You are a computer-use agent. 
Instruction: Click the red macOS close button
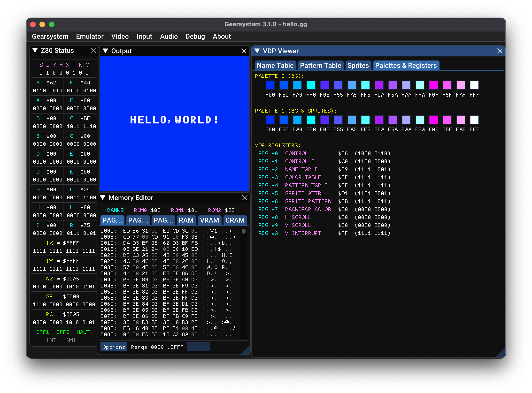[33, 24]
